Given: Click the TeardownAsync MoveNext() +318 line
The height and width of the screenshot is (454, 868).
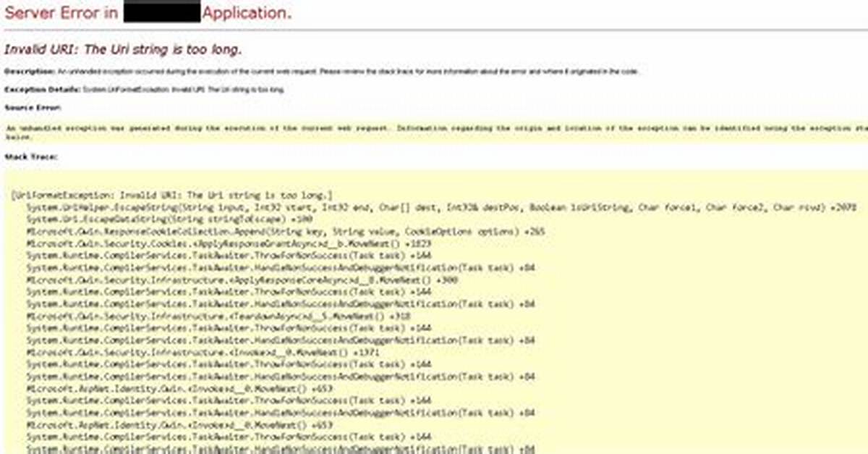Looking at the screenshot, I should pos(218,316).
